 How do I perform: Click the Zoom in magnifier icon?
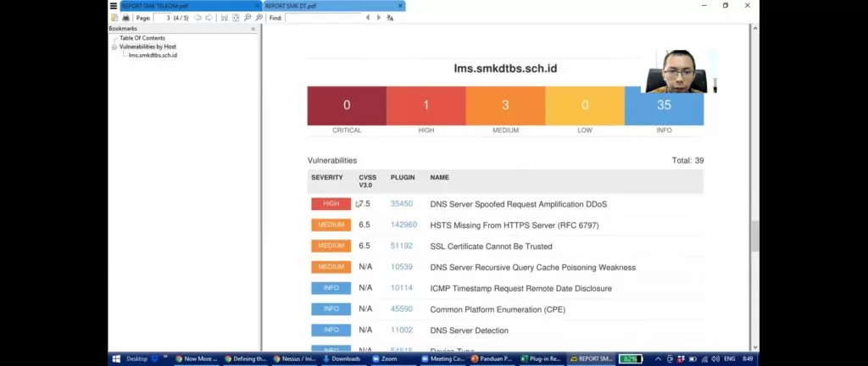click(259, 18)
